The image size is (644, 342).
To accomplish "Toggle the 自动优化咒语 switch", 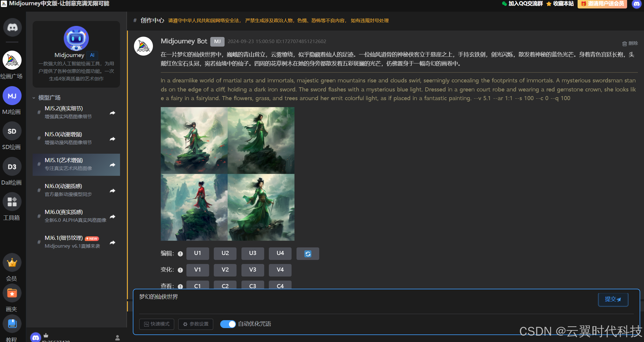I will coord(228,324).
